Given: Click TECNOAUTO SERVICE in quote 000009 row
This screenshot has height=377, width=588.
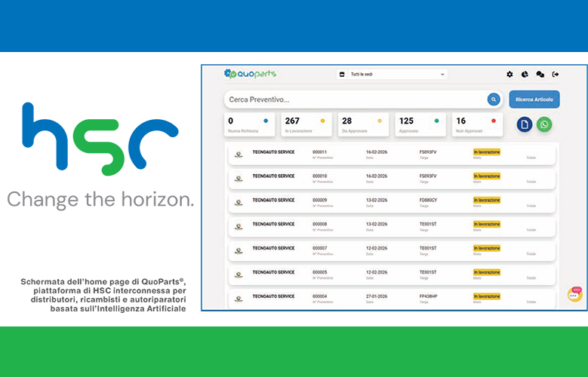Looking at the screenshot, I should click(x=273, y=200).
